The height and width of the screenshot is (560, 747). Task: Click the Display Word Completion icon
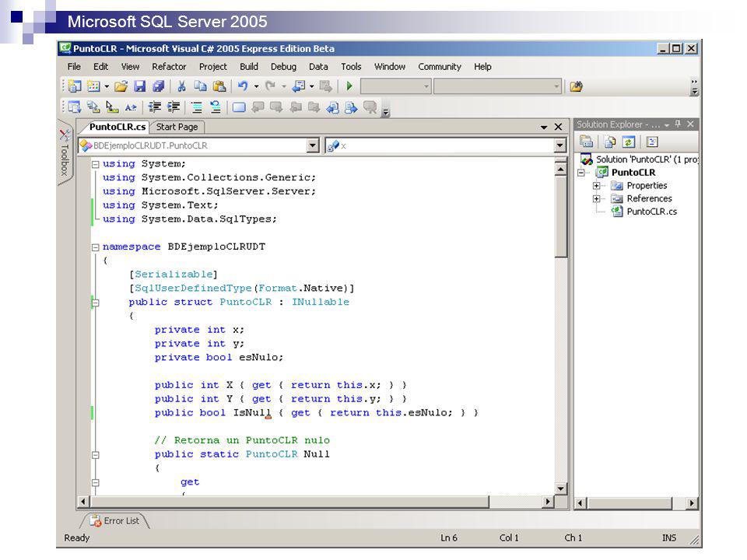131,107
